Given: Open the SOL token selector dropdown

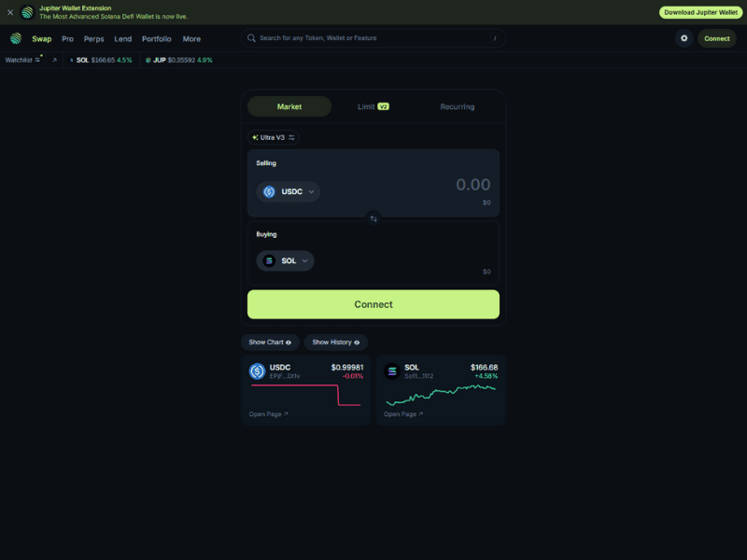Looking at the screenshot, I should [285, 260].
